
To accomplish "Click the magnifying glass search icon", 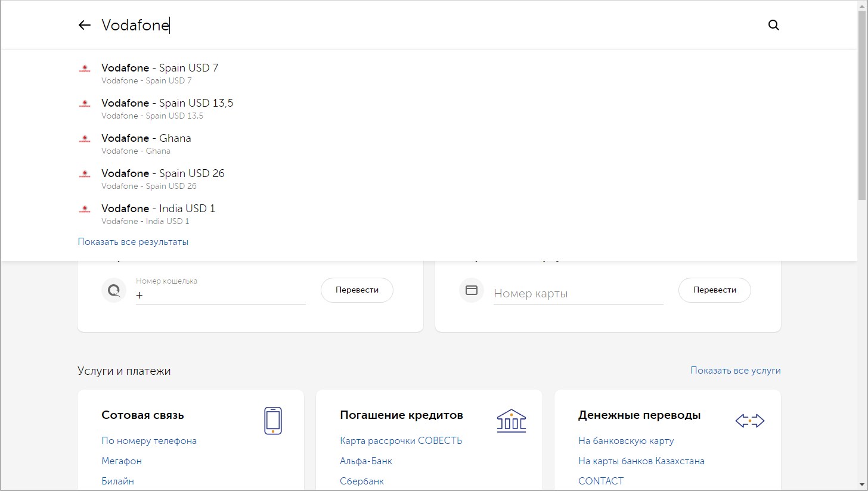I will point(773,25).
